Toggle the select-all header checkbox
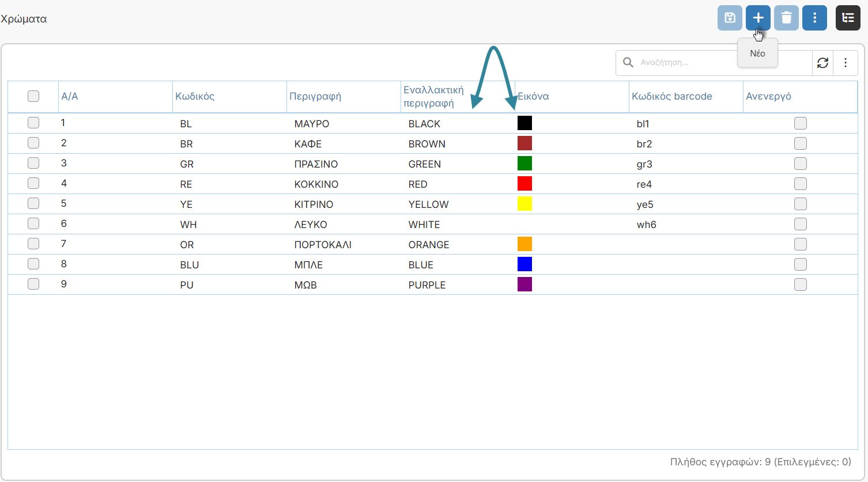 coord(33,96)
